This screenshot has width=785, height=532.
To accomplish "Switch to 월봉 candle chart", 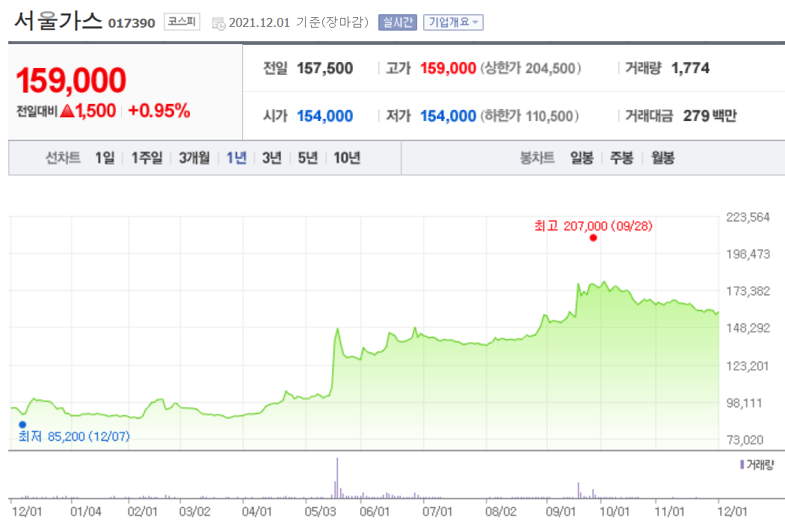I will (663, 158).
